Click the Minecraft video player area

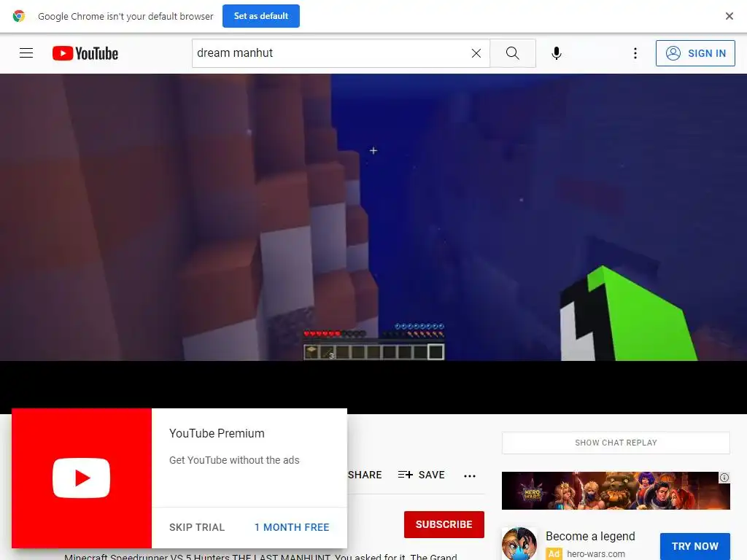coord(373,217)
